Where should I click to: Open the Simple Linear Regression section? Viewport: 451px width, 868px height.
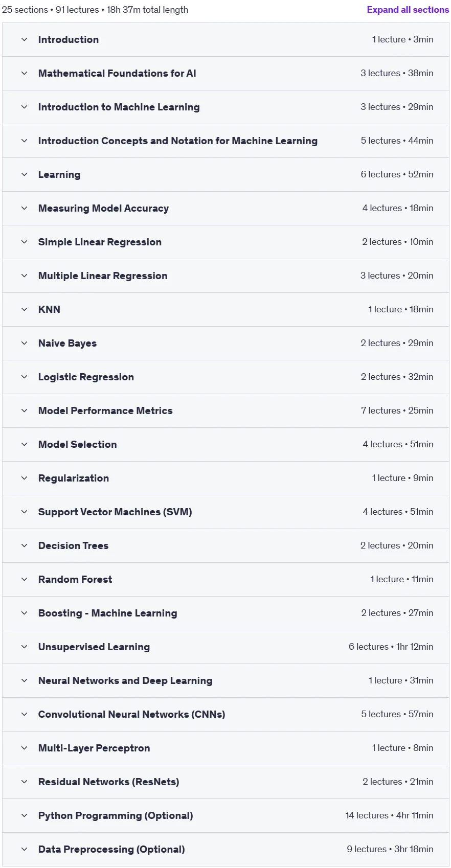coord(225,242)
